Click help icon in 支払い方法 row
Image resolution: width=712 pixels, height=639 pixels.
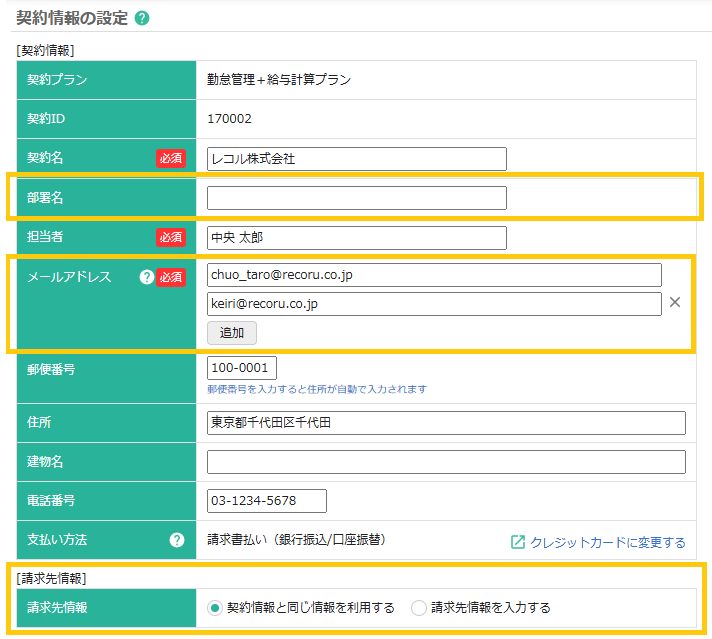pos(177,540)
